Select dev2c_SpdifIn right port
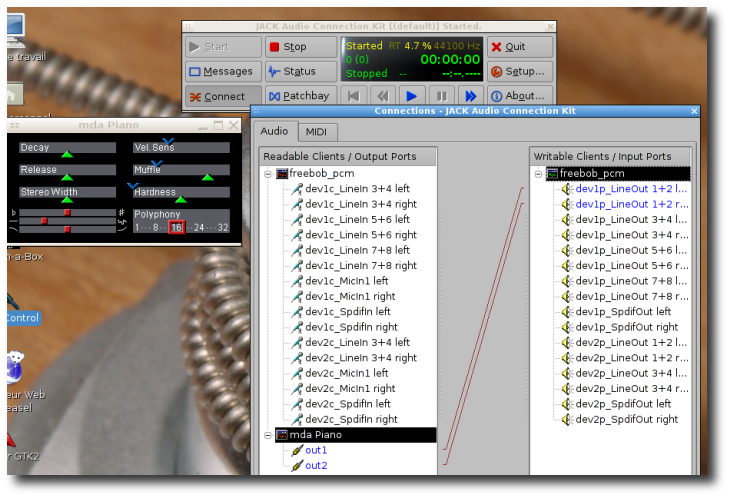 [x=351, y=419]
